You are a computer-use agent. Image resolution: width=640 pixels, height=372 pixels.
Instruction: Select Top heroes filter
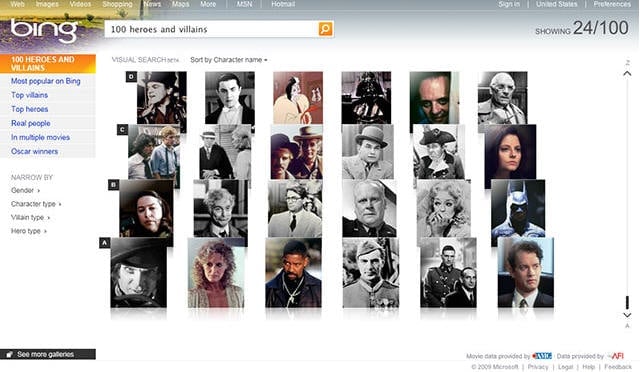[29, 109]
